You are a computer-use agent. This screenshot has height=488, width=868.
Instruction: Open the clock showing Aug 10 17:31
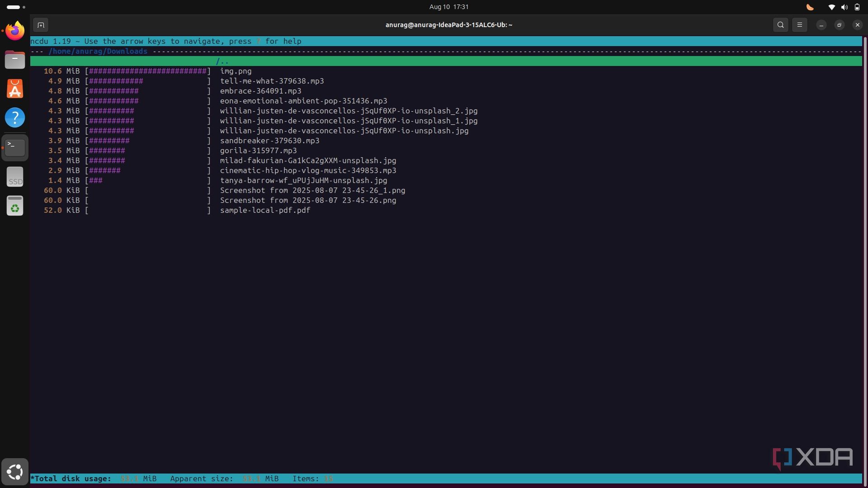(449, 7)
